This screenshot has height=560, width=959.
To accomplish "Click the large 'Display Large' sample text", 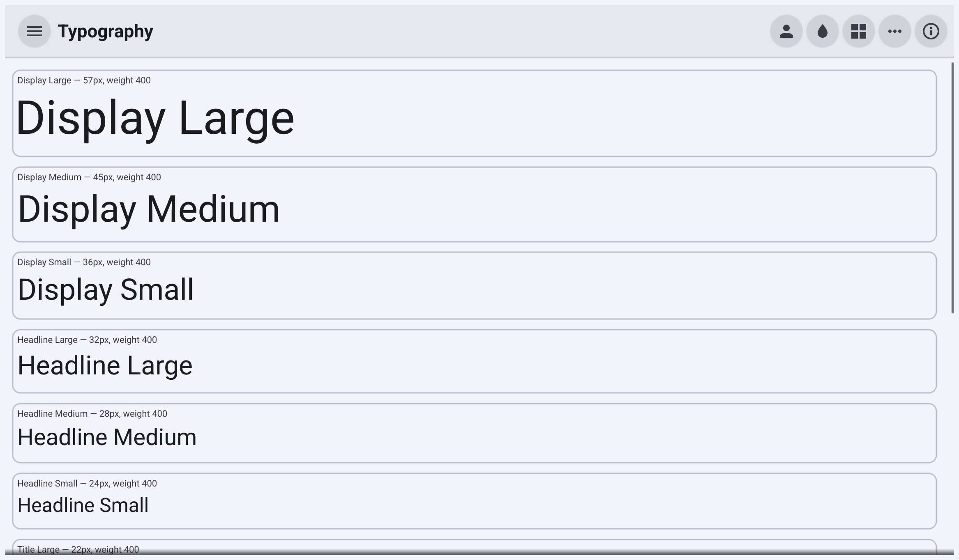I will click(x=155, y=118).
